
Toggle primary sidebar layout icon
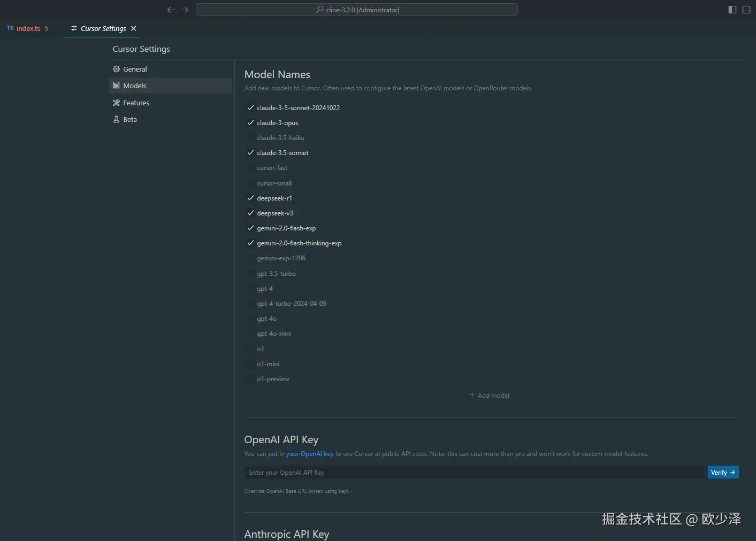[x=732, y=10]
